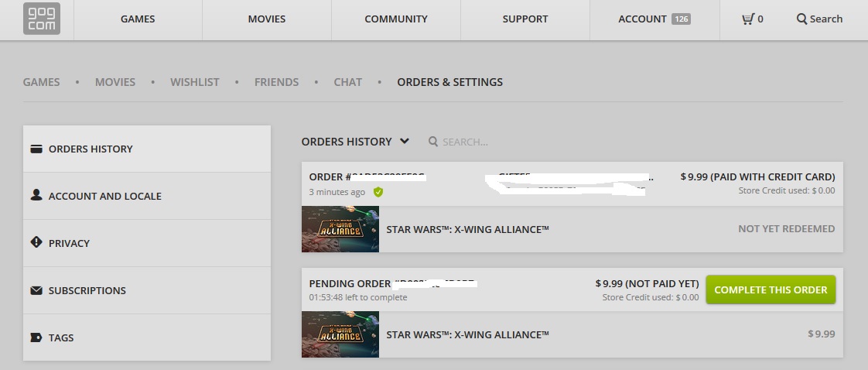This screenshot has width=868, height=370.
Task: Click the orders Search input field
Action: [x=465, y=142]
